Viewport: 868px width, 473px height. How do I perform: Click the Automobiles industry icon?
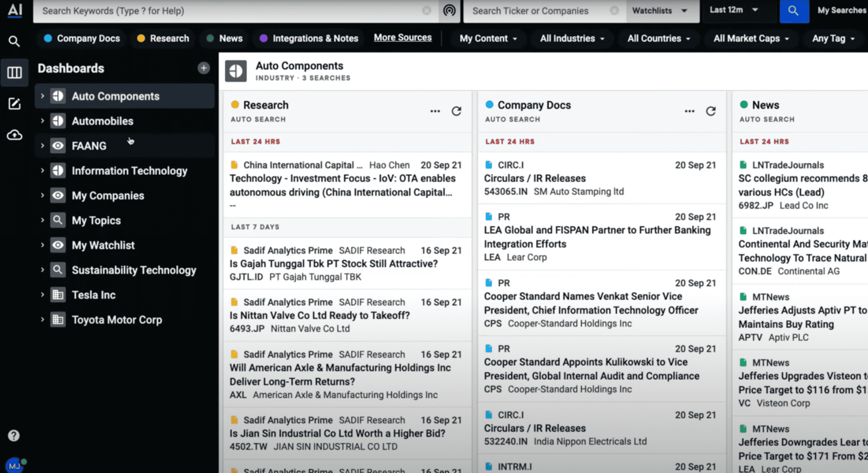tap(58, 121)
